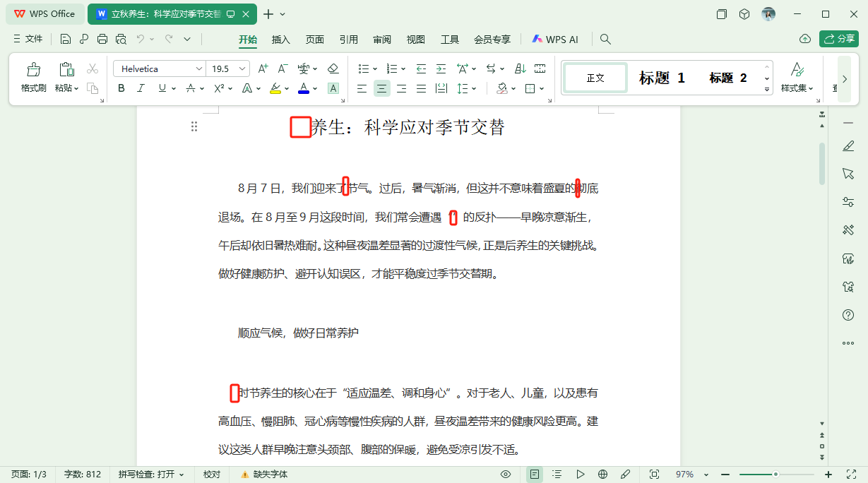Click the 粘贴 (Paste) icon
868x483 pixels.
pos(66,68)
